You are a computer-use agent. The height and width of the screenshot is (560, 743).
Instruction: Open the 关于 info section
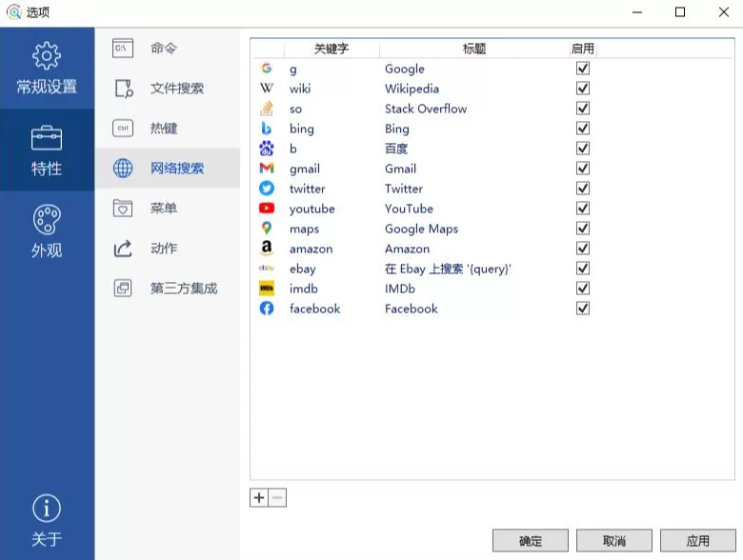(x=47, y=520)
